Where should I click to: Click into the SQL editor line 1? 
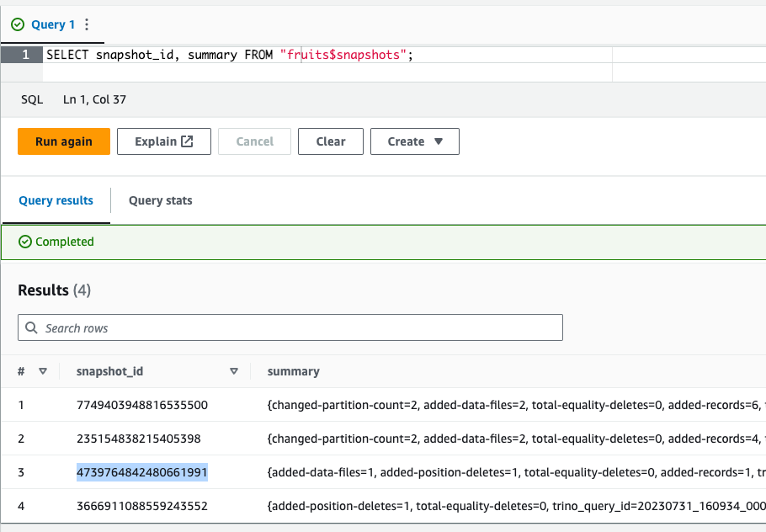click(337, 55)
